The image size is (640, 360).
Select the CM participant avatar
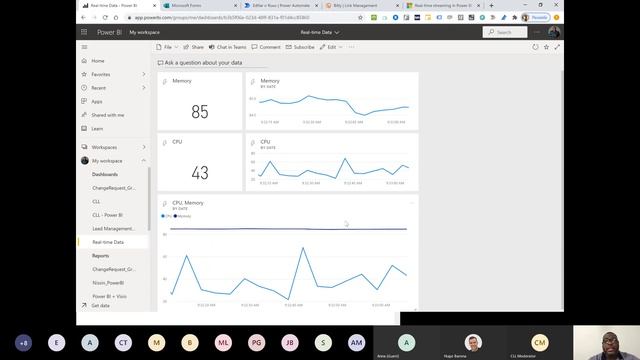pyautogui.click(x=540, y=343)
